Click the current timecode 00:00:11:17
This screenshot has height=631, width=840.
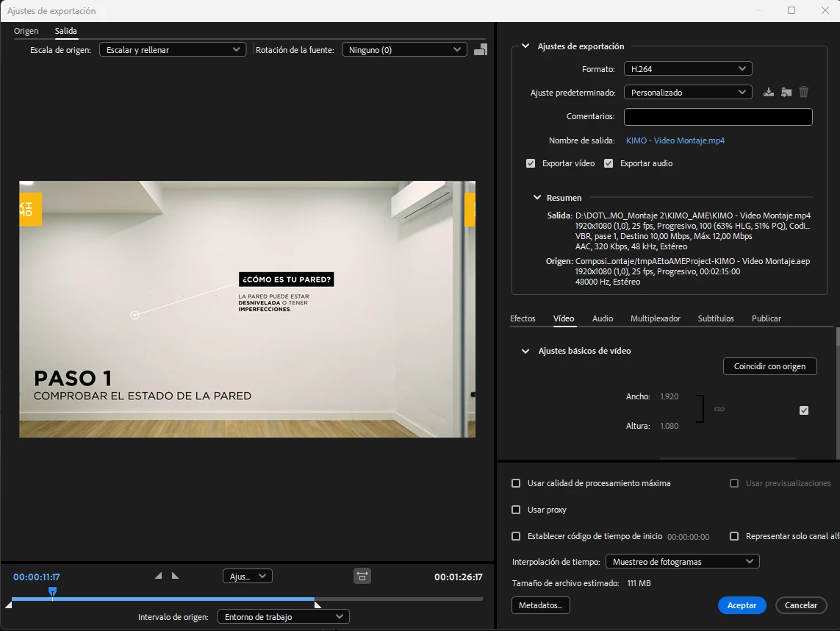(x=37, y=577)
